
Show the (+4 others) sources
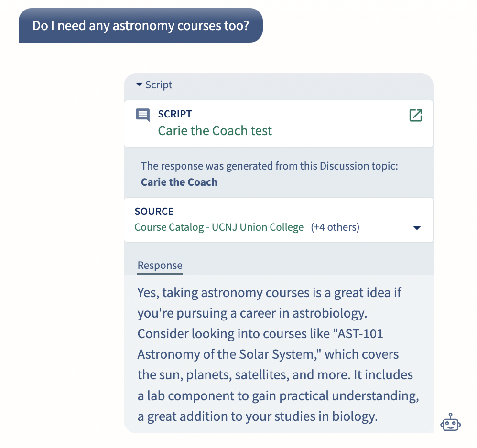pos(335,227)
